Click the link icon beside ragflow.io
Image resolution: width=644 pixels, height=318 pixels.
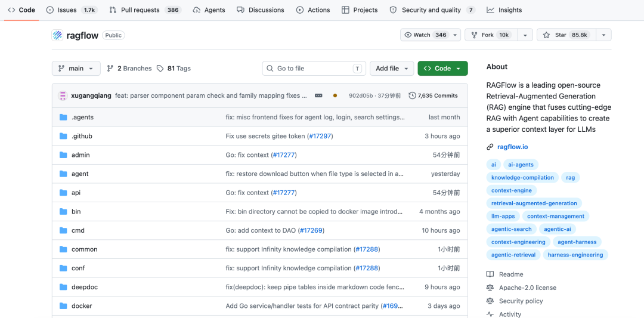(x=490, y=147)
